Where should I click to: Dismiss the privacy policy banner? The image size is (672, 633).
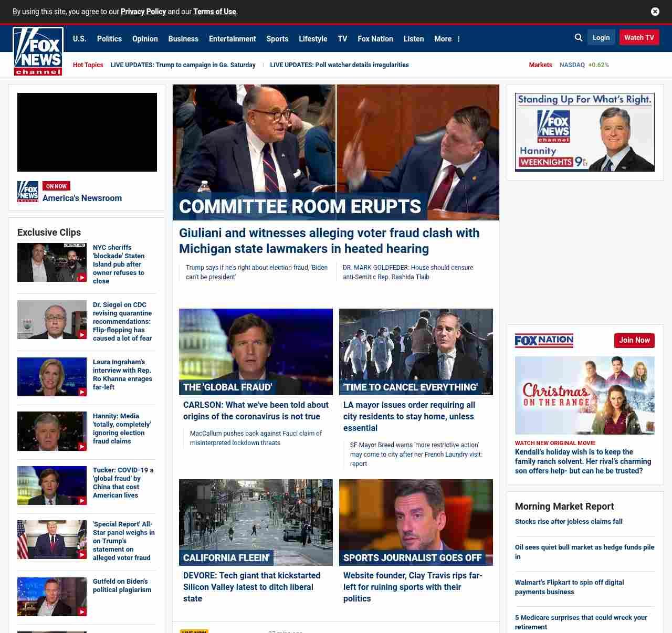(x=655, y=12)
